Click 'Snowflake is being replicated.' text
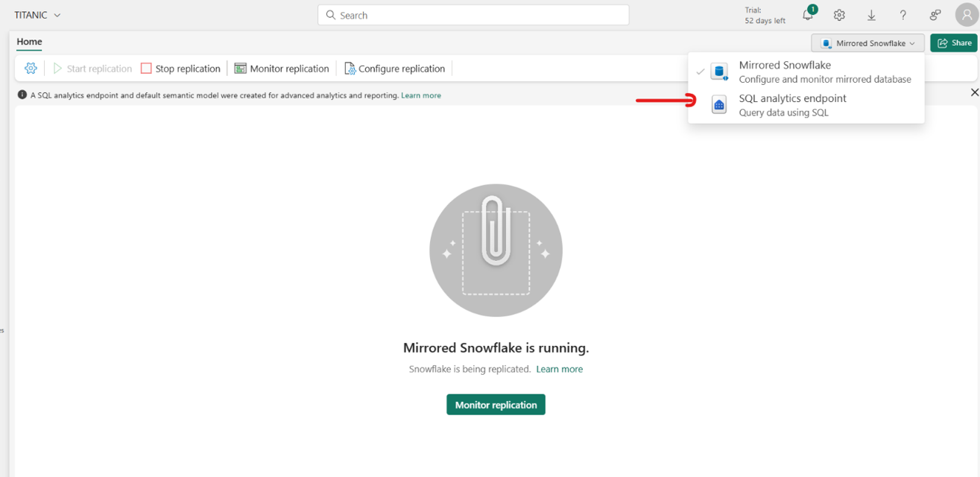The width and height of the screenshot is (980, 477). [470, 369]
